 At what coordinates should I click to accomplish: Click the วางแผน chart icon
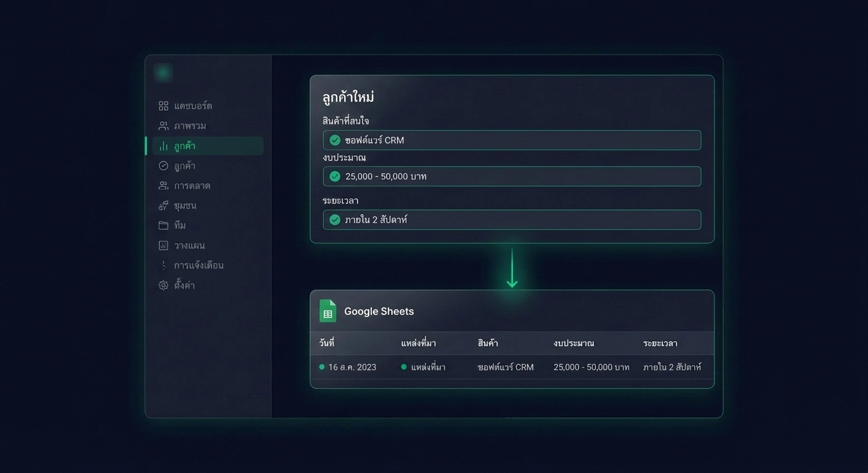tap(163, 245)
